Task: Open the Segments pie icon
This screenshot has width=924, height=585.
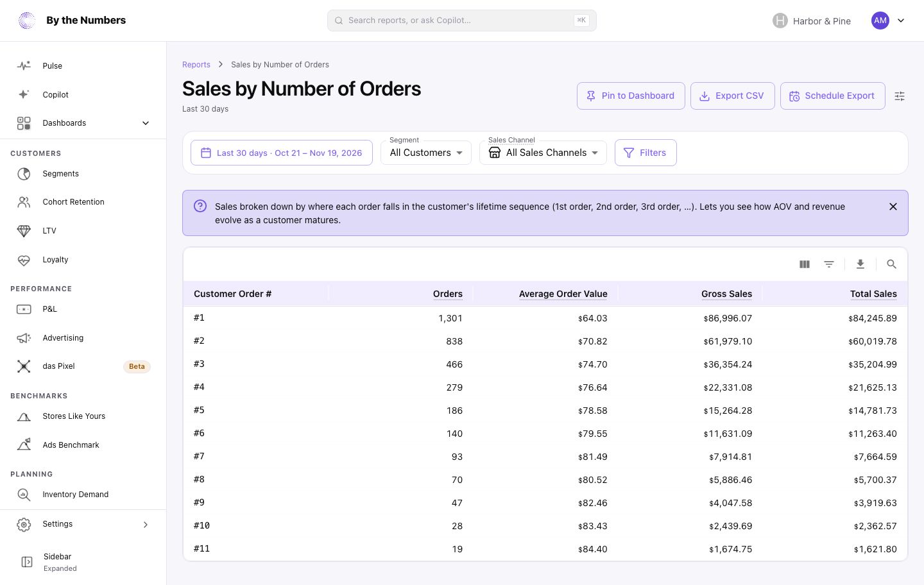Action: tap(24, 174)
